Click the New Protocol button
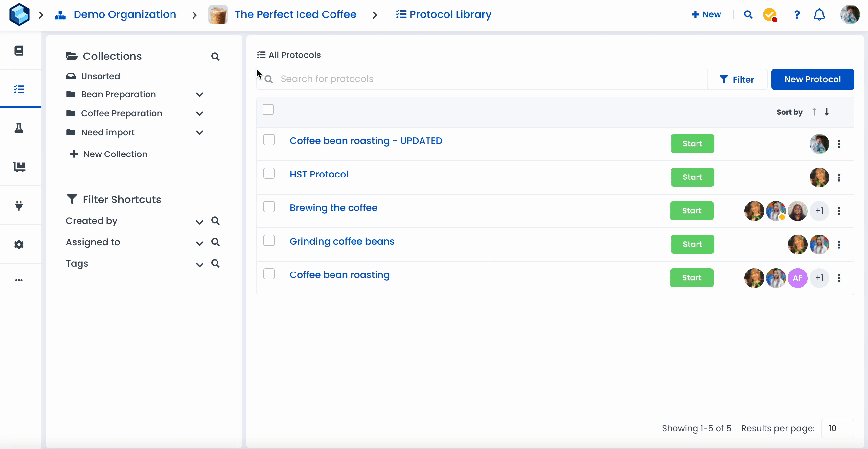Screen dimensions: 868x449 pyautogui.click(x=812, y=79)
